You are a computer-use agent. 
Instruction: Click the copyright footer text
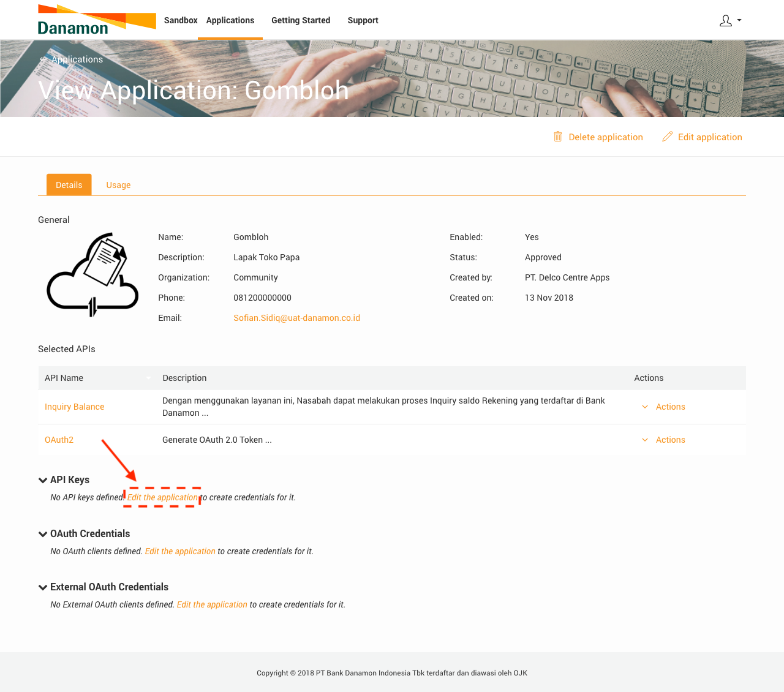pos(392,673)
